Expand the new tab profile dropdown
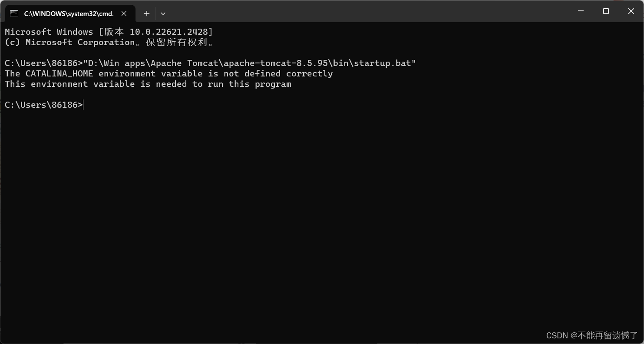644x344 pixels. [x=163, y=13]
